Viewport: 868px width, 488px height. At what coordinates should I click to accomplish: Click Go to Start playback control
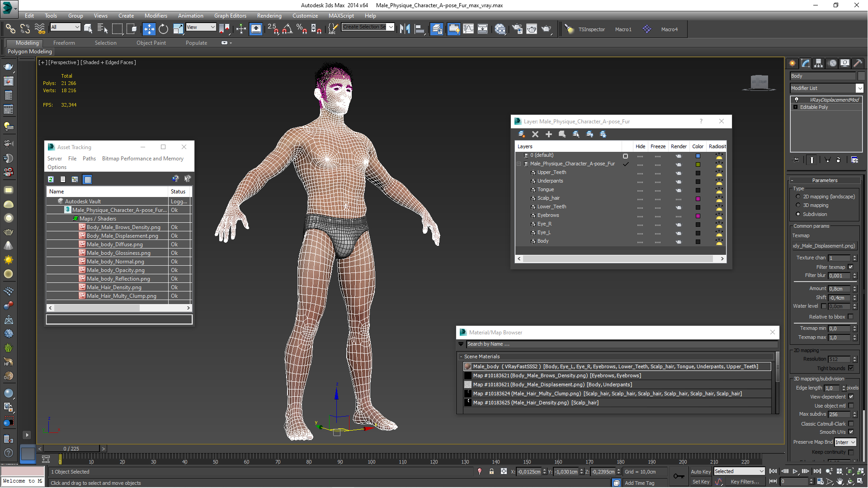pos(773,471)
